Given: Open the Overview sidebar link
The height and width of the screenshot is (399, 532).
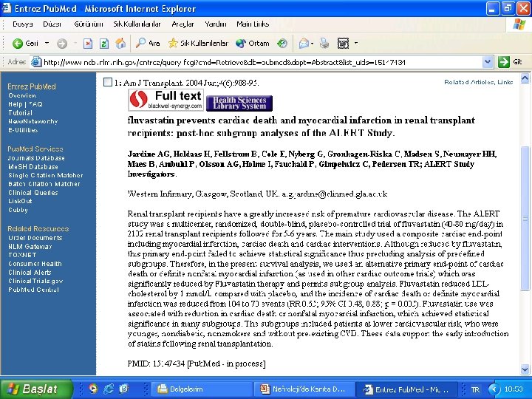Looking at the screenshot, I should tap(22, 95).
